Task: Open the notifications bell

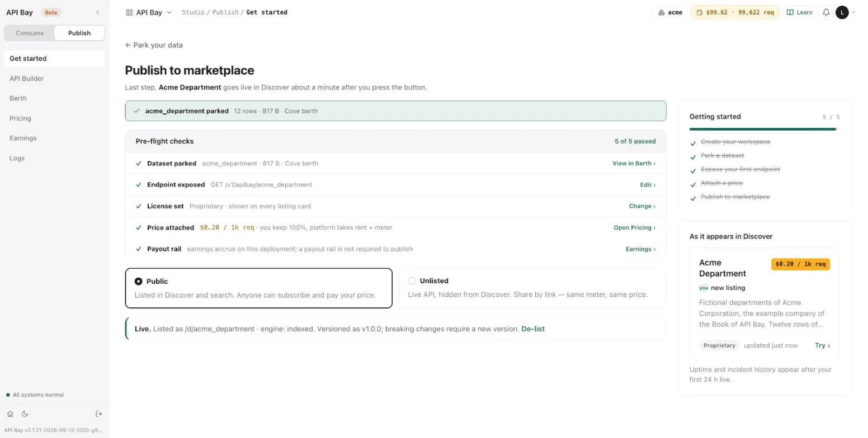Action: point(826,12)
